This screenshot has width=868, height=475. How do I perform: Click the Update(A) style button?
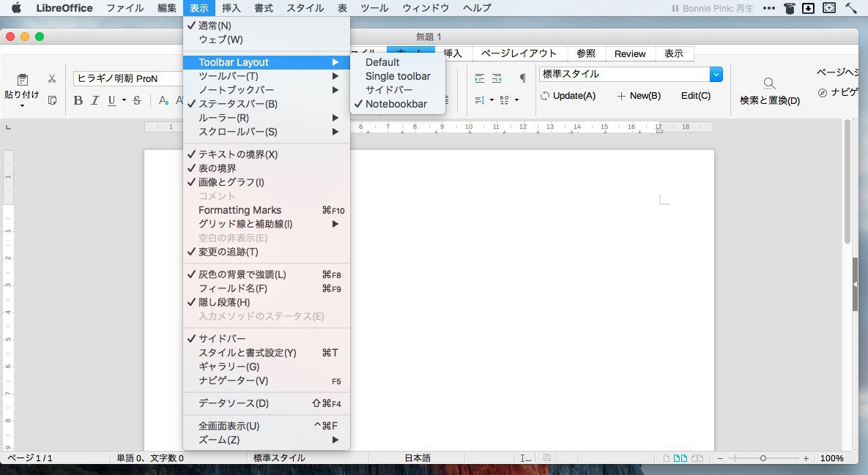[568, 96]
